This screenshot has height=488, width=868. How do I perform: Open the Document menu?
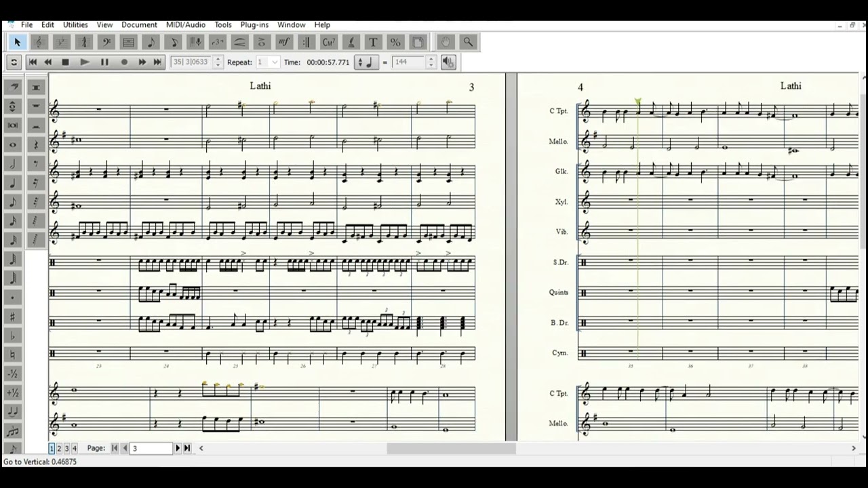[x=139, y=24]
